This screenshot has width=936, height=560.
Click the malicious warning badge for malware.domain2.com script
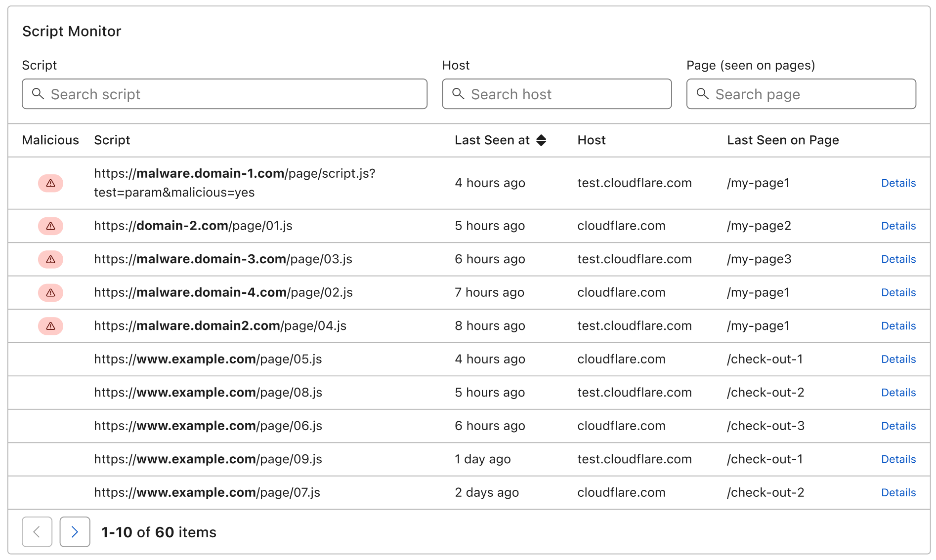[50, 325]
